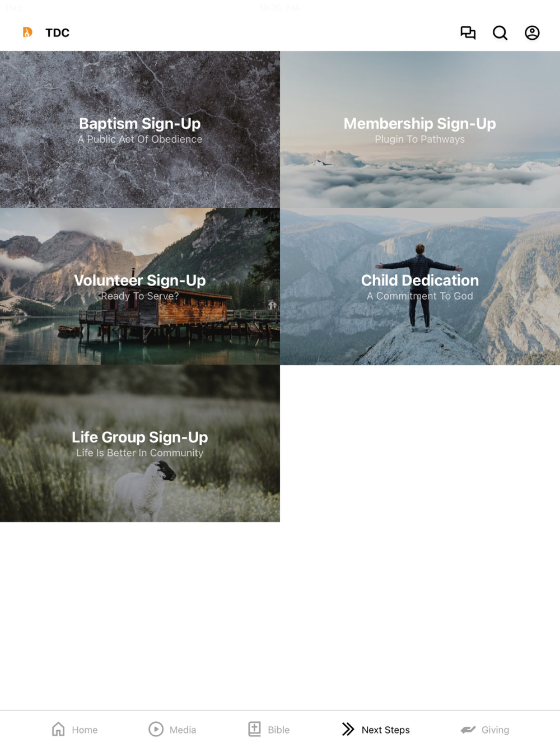Open the chat messages icon
Screen dimensions: 560x747
pos(468,33)
